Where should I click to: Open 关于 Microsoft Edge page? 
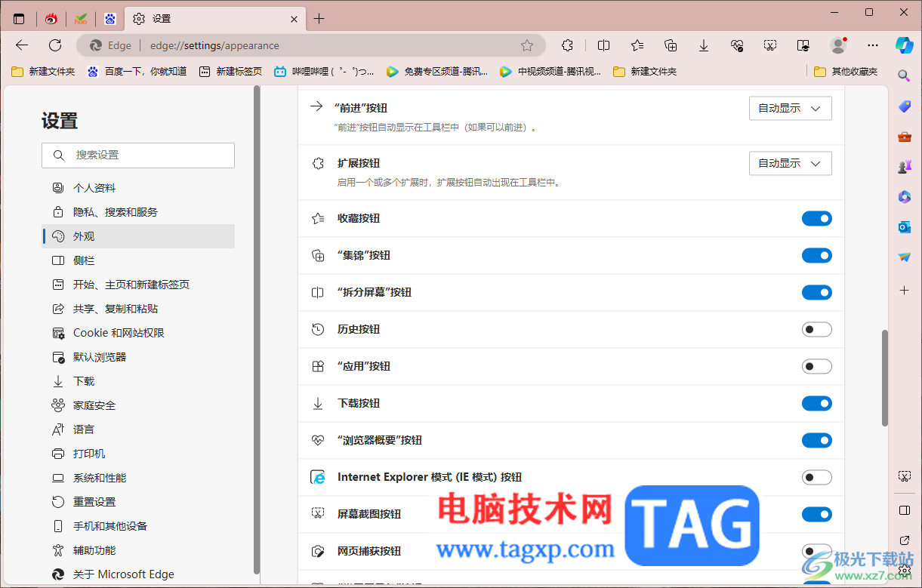click(x=138, y=574)
